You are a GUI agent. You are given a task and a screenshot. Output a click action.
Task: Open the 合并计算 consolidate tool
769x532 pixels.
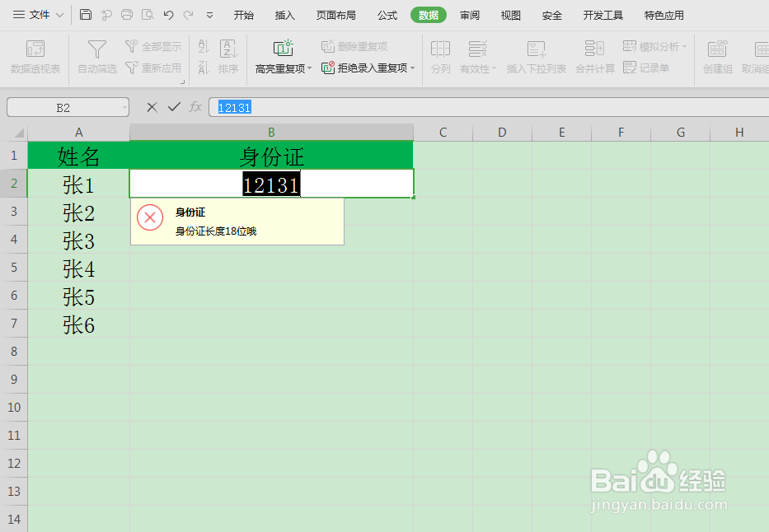(x=597, y=56)
